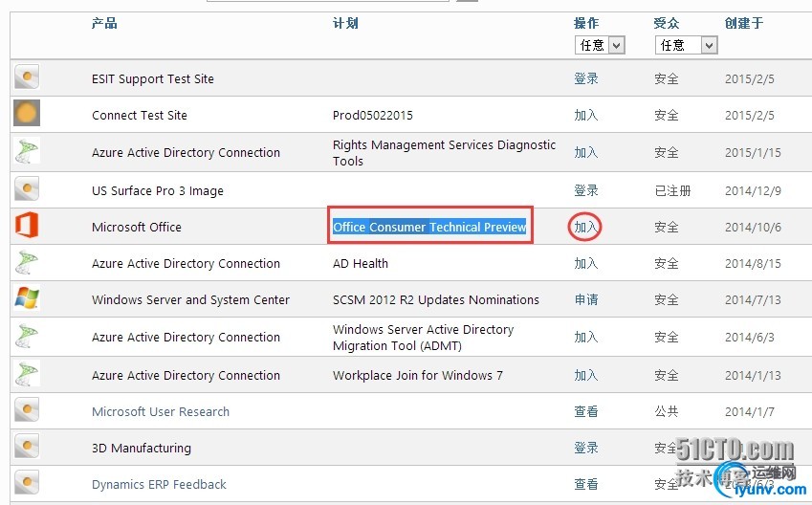Image resolution: width=812 pixels, height=505 pixels.
Task: Click 申请 for SCSM 2012 R2 Updates
Action: coord(585,299)
